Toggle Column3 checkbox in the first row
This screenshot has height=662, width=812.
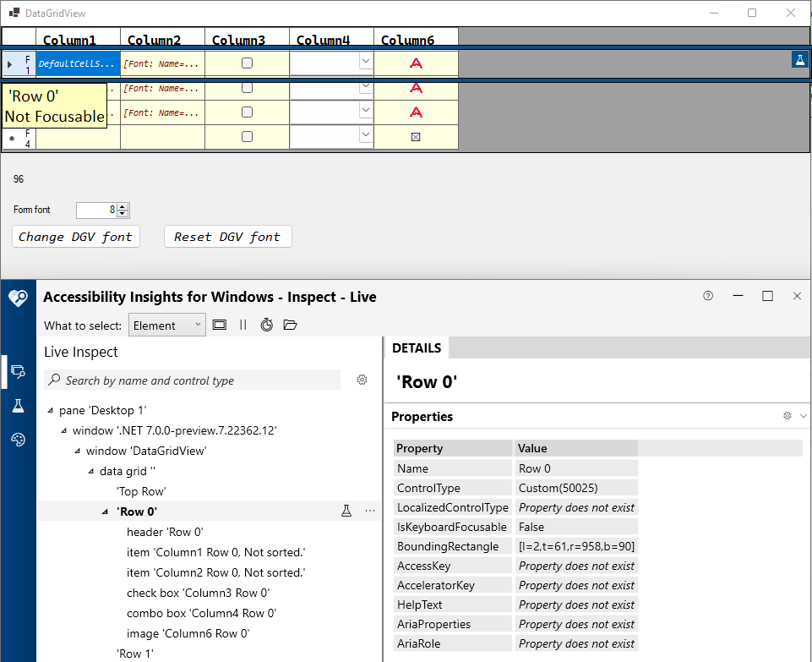247,63
